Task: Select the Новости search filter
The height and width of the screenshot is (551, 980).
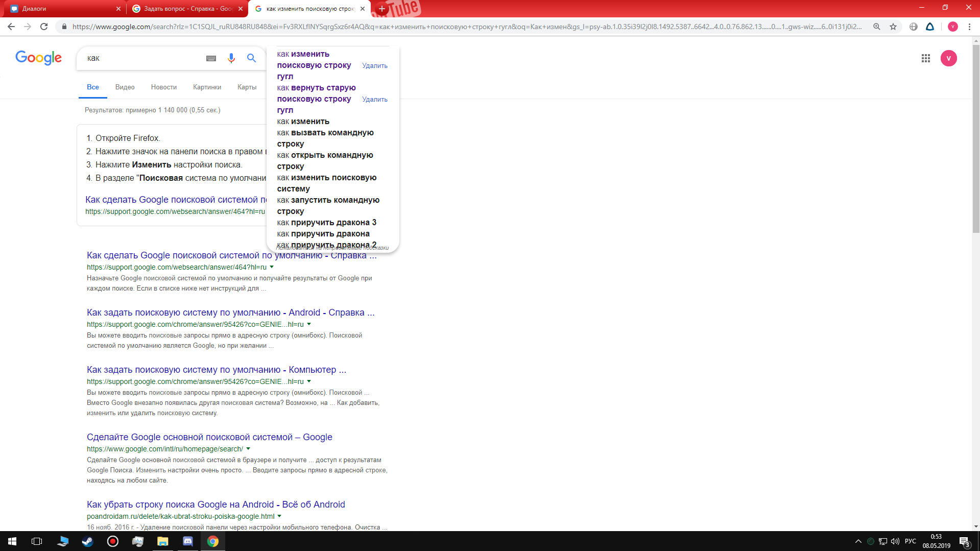Action: 164,87
